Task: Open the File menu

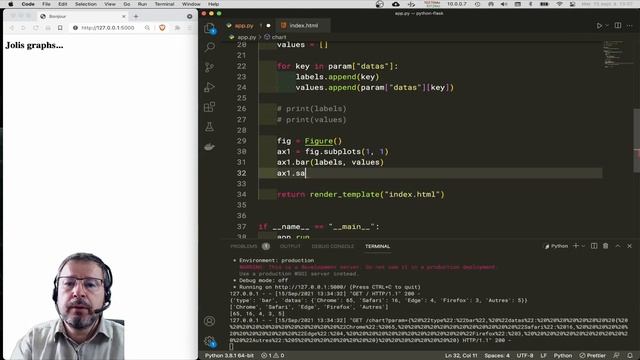Action: pos(46,4)
